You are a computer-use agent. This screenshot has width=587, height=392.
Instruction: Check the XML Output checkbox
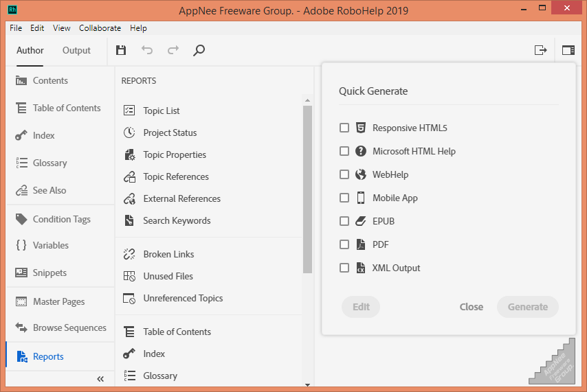[344, 268]
